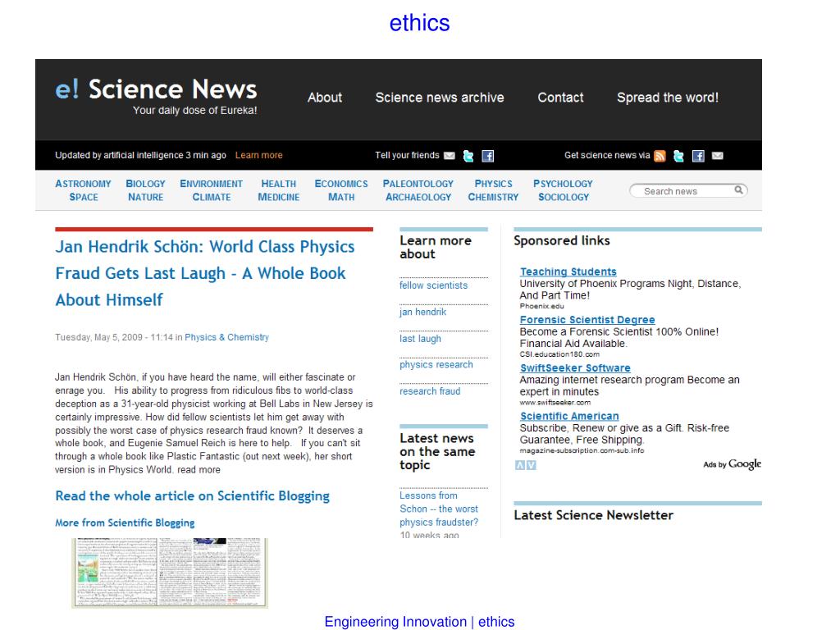Click the Ads by Google label

pos(732,464)
